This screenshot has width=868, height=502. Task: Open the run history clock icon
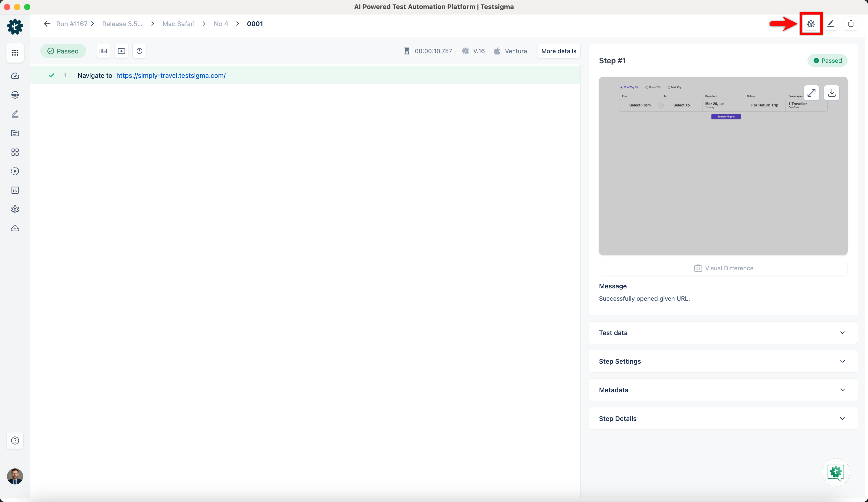point(139,51)
